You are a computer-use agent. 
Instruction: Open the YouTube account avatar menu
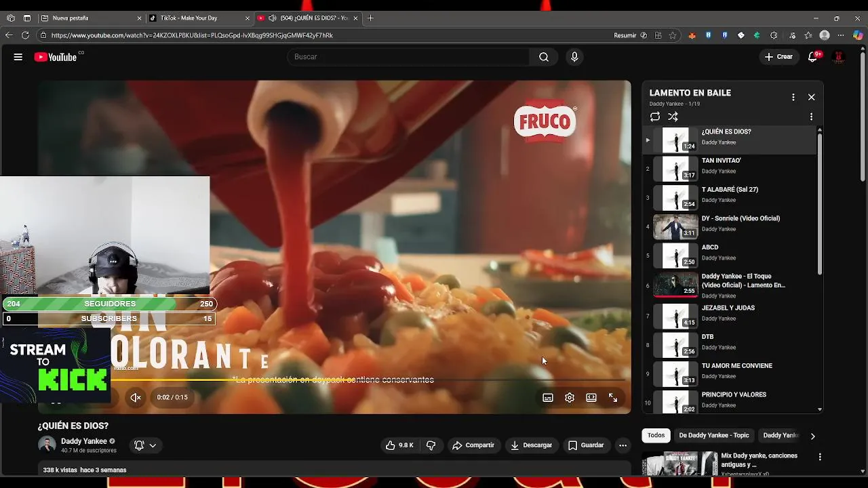[x=838, y=57]
